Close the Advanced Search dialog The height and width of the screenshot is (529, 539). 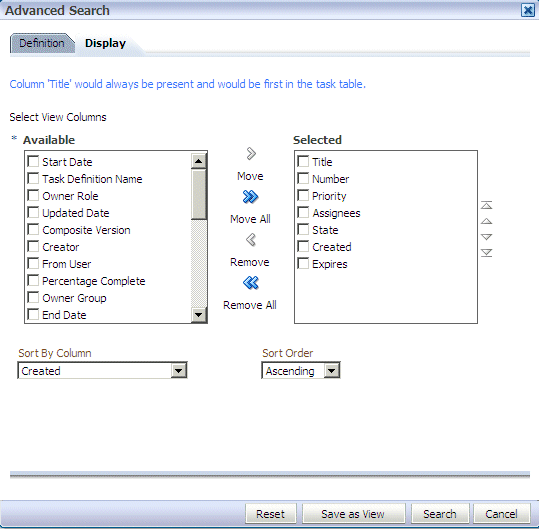tap(528, 10)
